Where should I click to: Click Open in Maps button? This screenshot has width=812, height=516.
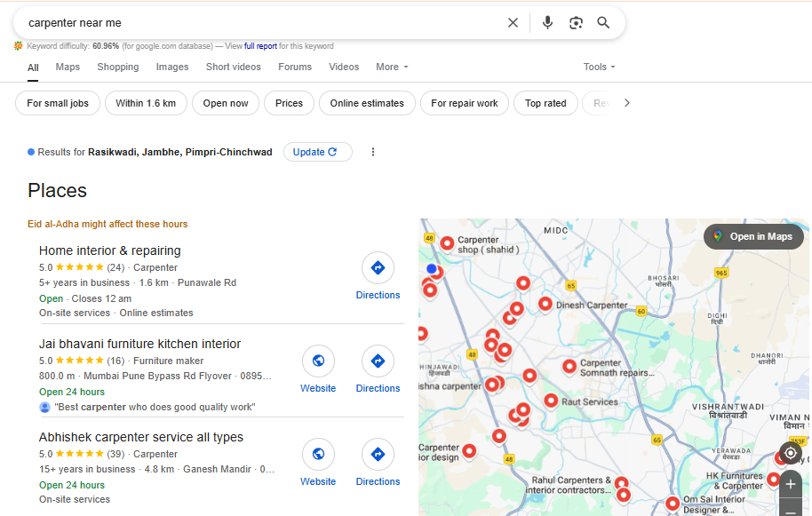tap(753, 236)
